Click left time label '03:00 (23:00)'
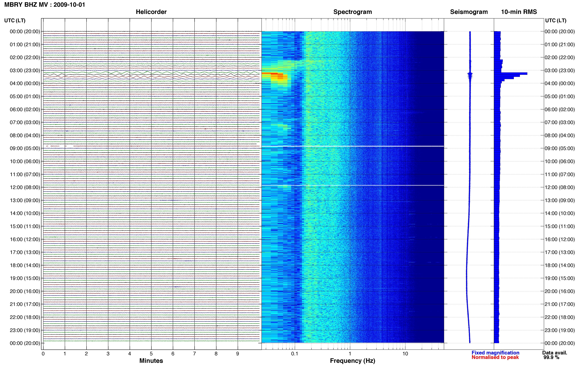 [x=25, y=71]
